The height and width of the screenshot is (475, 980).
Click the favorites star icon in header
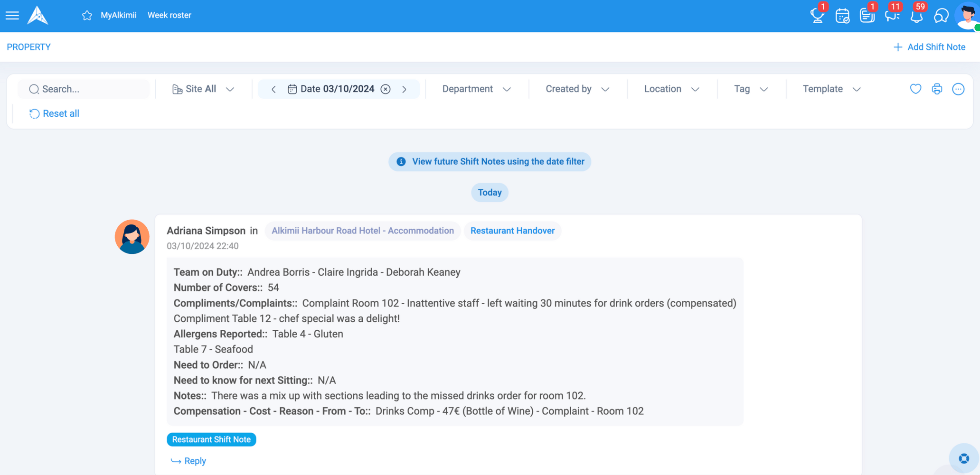click(x=87, y=16)
